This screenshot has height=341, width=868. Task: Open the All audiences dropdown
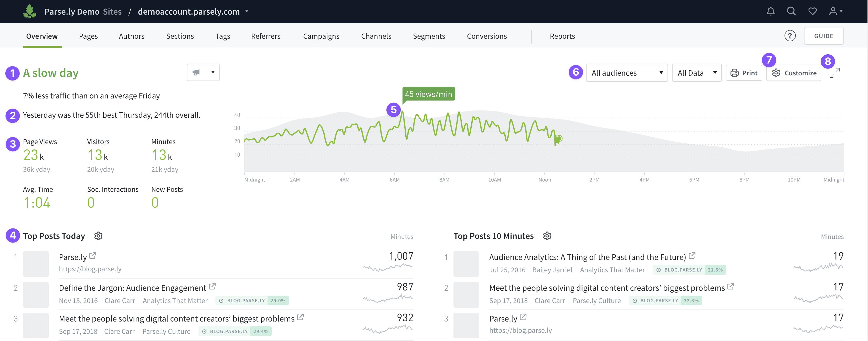[627, 73]
